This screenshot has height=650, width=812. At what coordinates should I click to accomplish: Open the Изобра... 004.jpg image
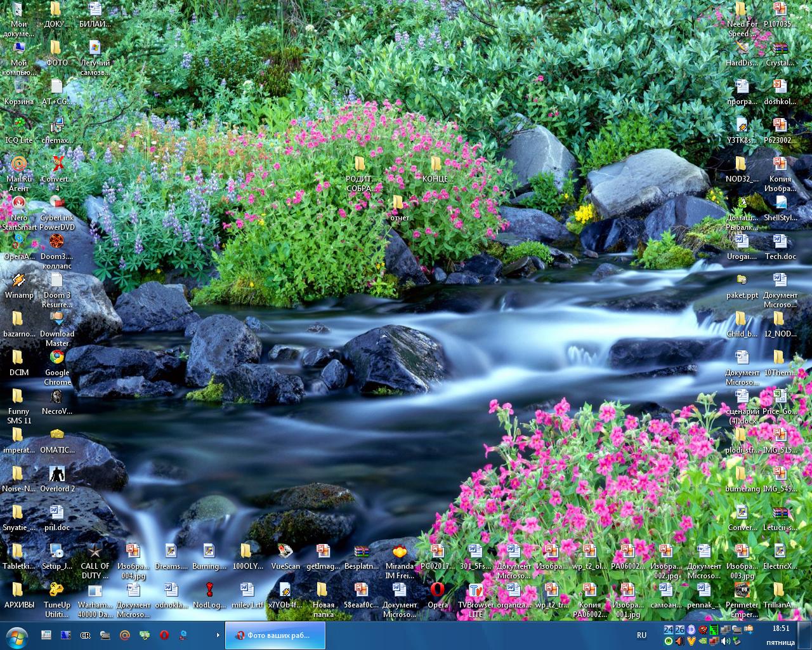click(133, 561)
